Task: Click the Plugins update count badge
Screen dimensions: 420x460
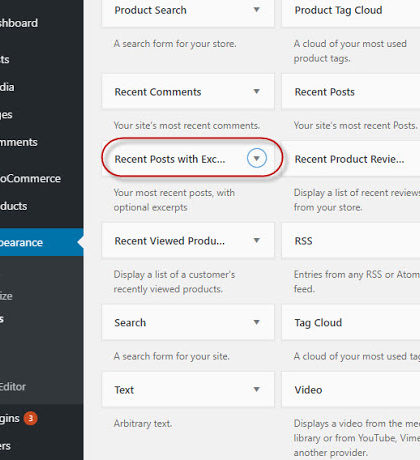Action: (31, 418)
